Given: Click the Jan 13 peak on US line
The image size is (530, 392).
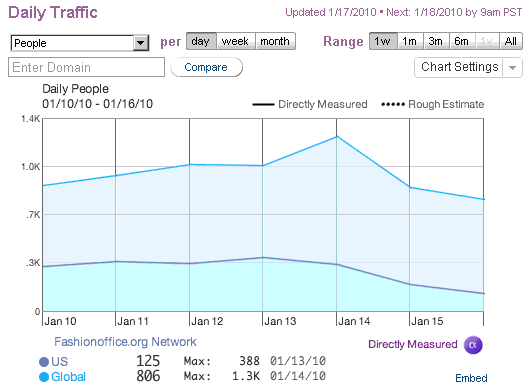Looking at the screenshot, I should tap(263, 258).
